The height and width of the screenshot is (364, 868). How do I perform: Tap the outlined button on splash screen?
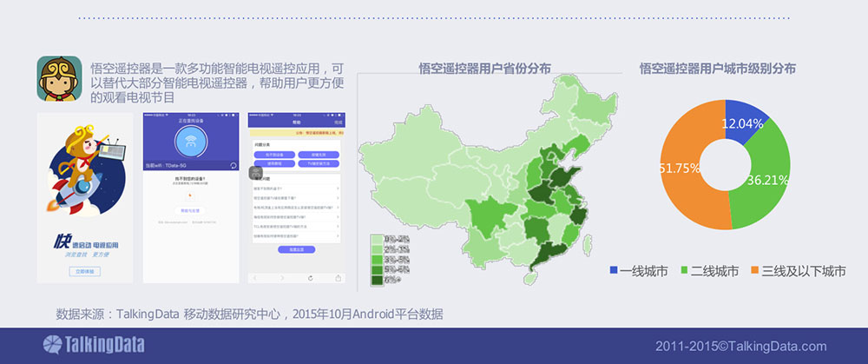point(85,271)
